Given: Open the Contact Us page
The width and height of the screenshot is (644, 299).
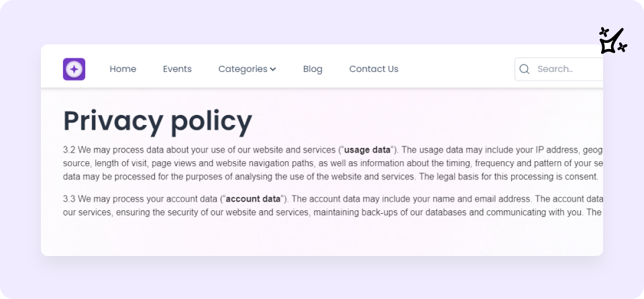Looking at the screenshot, I should point(374,69).
